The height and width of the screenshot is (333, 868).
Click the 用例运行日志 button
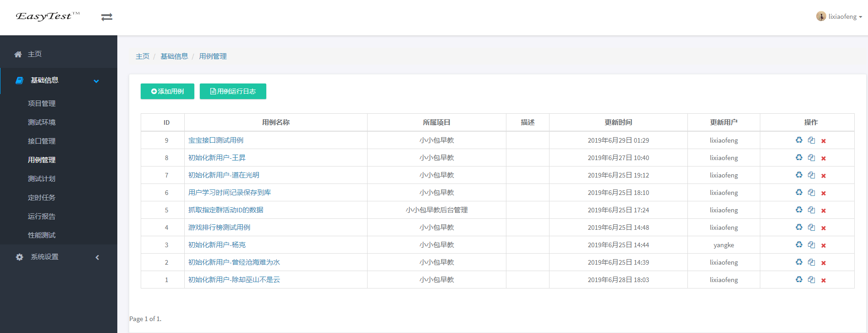[233, 91]
